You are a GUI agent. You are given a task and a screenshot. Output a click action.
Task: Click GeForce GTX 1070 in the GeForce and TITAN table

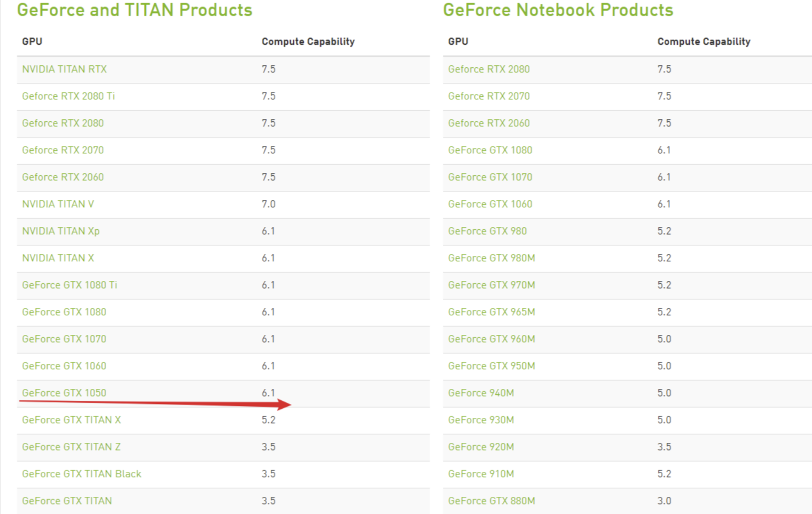click(64, 339)
